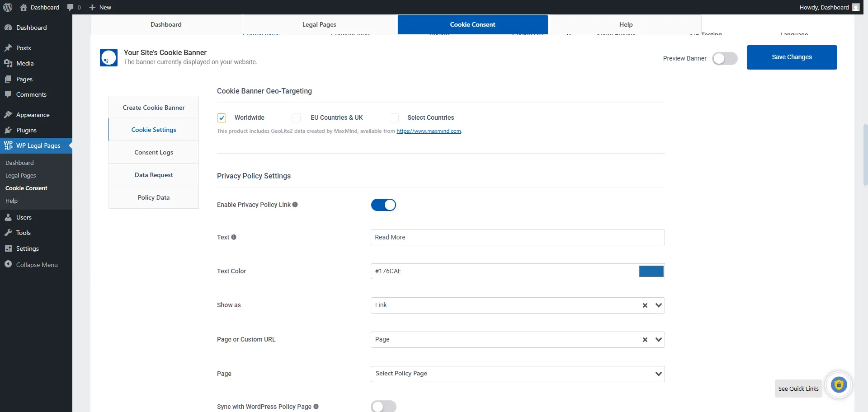Screen dimensions: 868x412
Task: Enable the Preview Banner toggle
Action: [725, 58]
